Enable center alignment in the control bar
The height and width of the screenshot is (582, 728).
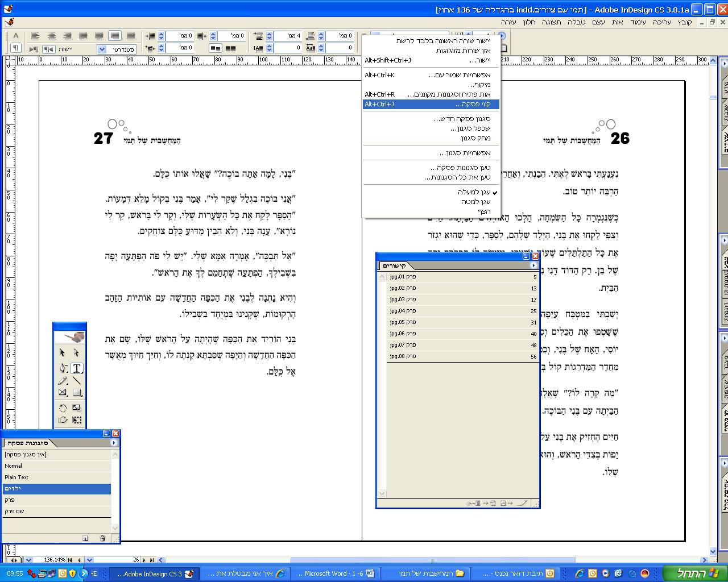point(51,36)
